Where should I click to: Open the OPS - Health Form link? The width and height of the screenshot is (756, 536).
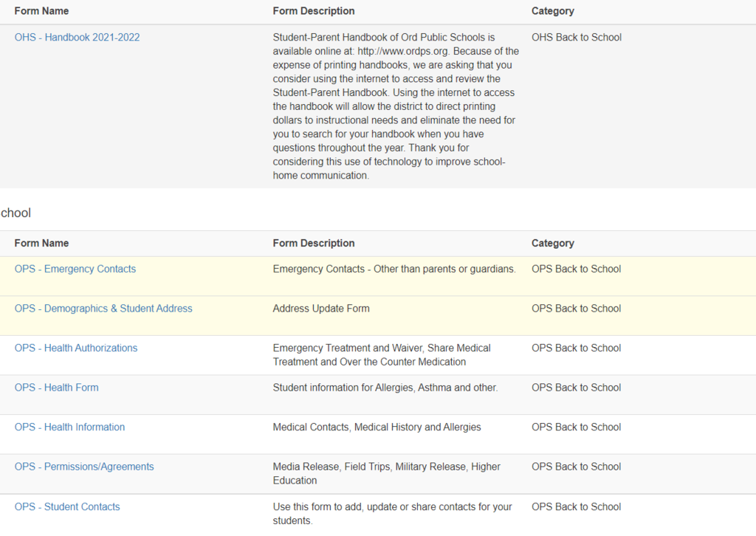(56, 388)
